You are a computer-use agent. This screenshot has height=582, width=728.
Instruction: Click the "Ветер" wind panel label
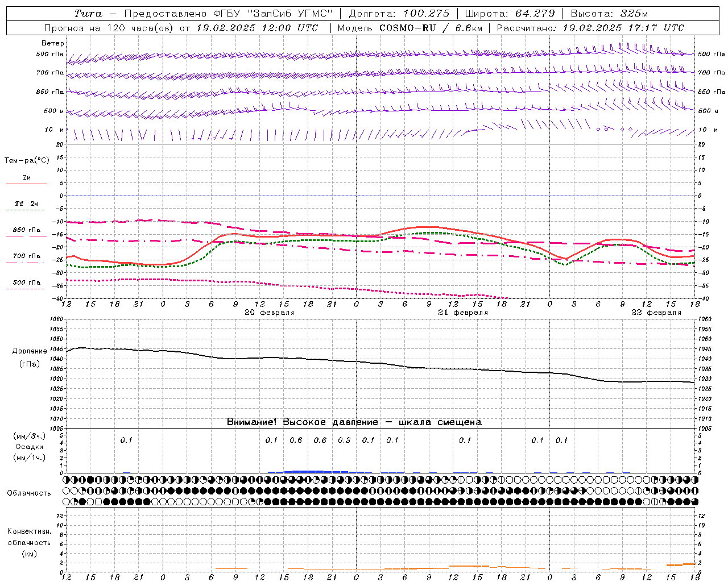pyautogui.click(x=53, y=43)
